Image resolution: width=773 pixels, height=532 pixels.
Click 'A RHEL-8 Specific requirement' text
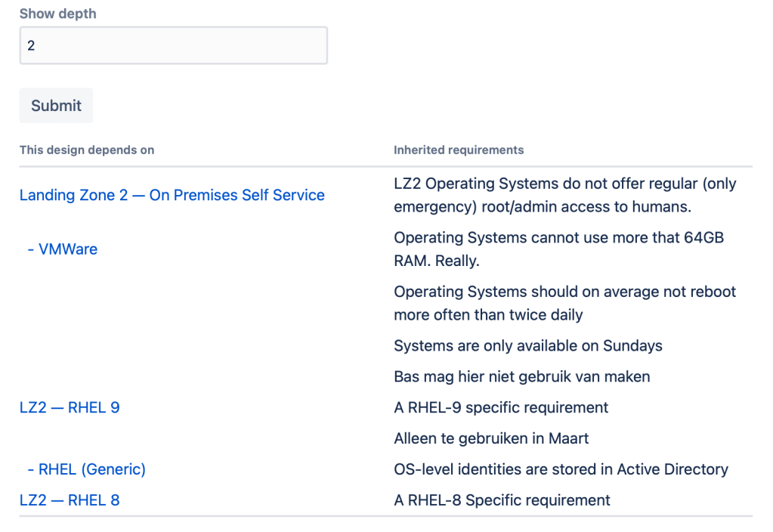pos(502,500)
